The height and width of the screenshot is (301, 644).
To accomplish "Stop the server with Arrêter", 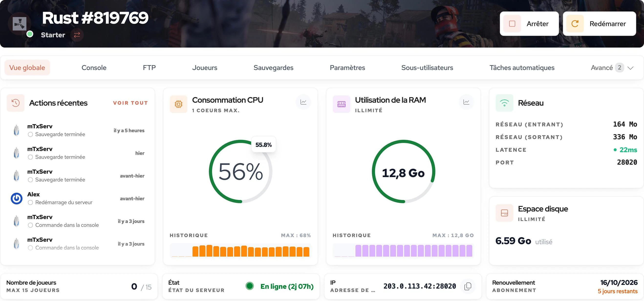I will coord(529,24).
